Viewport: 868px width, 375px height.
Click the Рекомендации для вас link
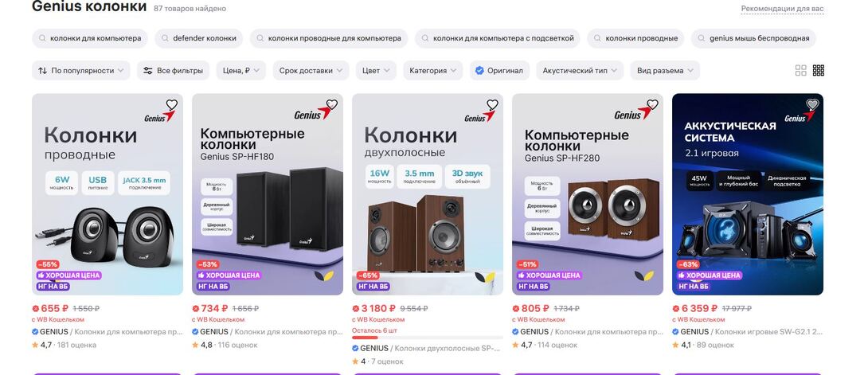tap(782, 9)
